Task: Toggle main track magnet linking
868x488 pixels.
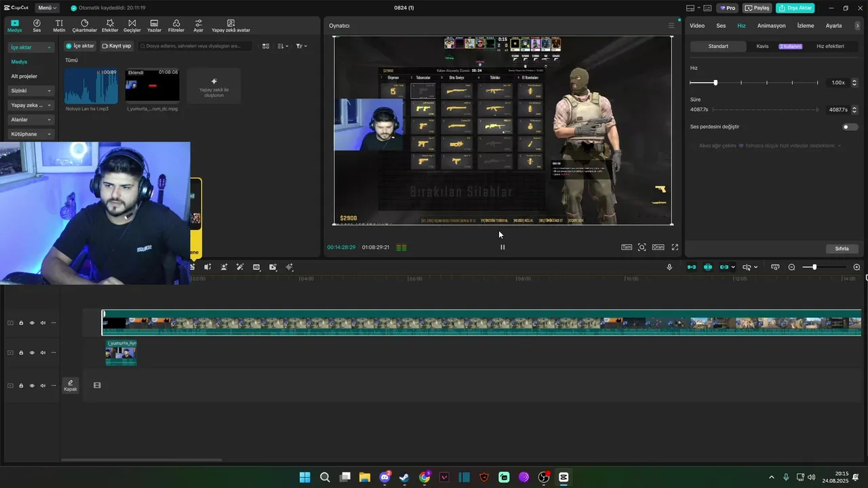Action: (x=692, y=267)
